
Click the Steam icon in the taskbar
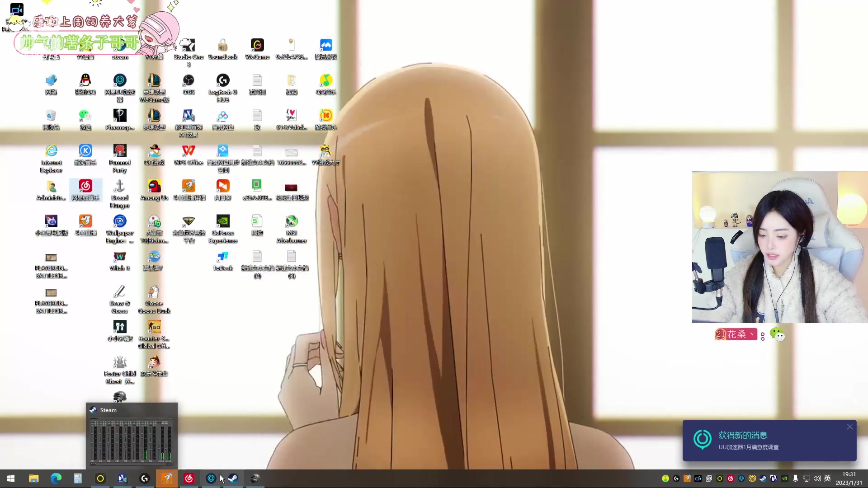233,479
